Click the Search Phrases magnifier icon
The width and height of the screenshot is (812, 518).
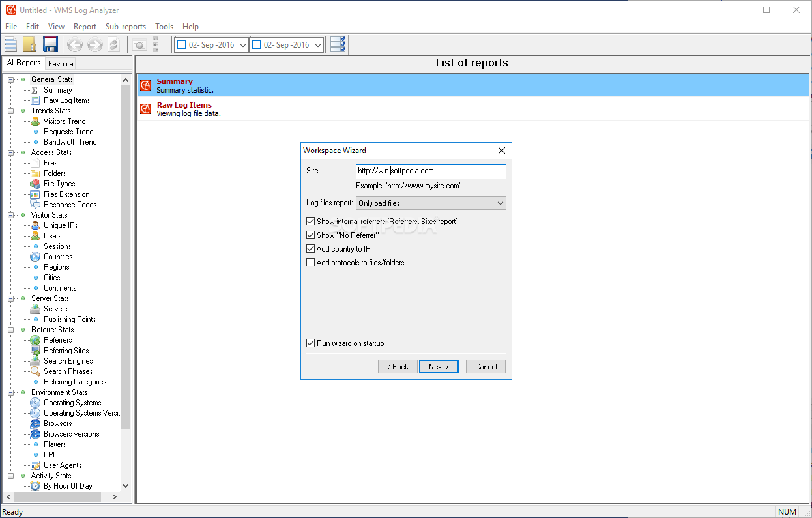click(x=35, y=371)
